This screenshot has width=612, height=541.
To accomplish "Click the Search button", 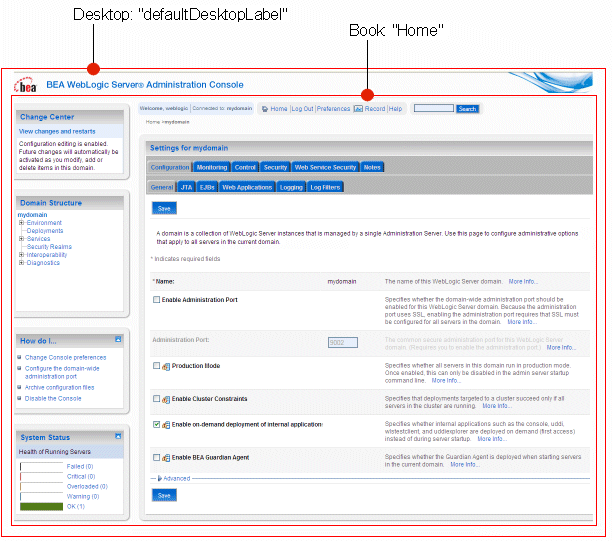I will click(x=467, y=109).
